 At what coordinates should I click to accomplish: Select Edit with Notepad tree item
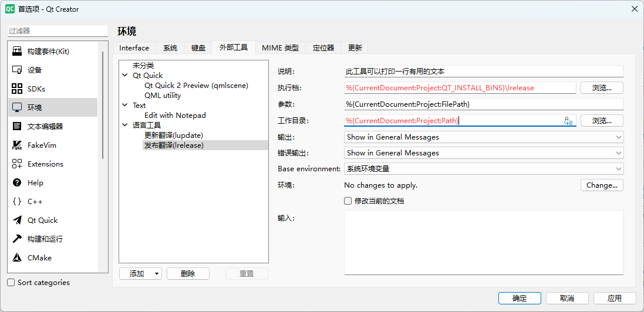point(175,116)
